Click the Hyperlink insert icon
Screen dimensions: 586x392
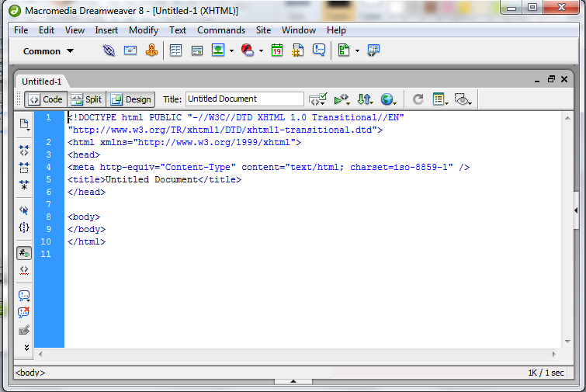(109, 50)
